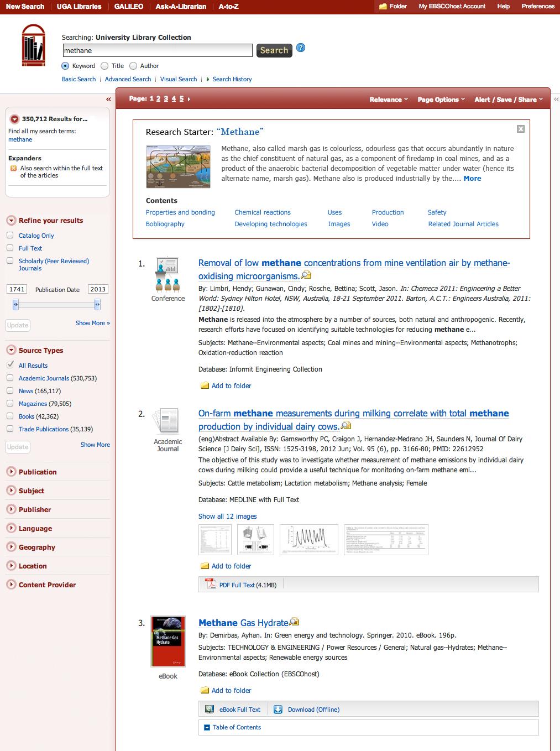Expand the Publisher facet
The width and height of the screenshot is (560, 751).
[x=11, y=509]
